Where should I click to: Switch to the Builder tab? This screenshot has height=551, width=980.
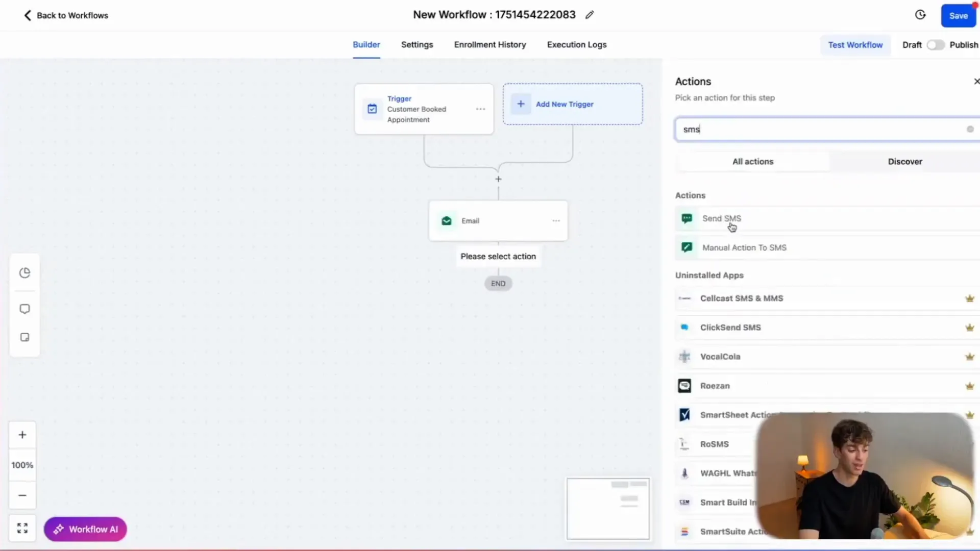366,44
